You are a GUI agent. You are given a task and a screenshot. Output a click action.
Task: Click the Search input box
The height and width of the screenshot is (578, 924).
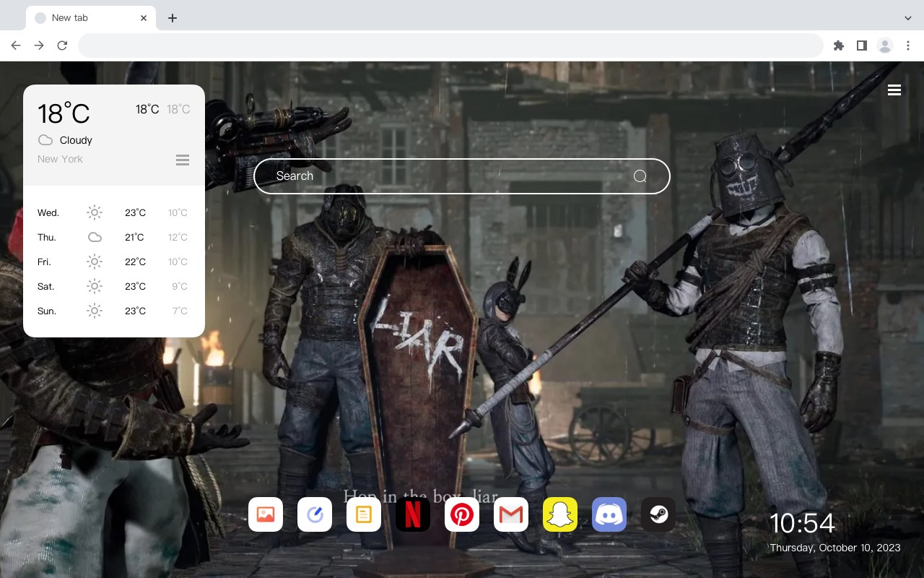coord(462,176)
